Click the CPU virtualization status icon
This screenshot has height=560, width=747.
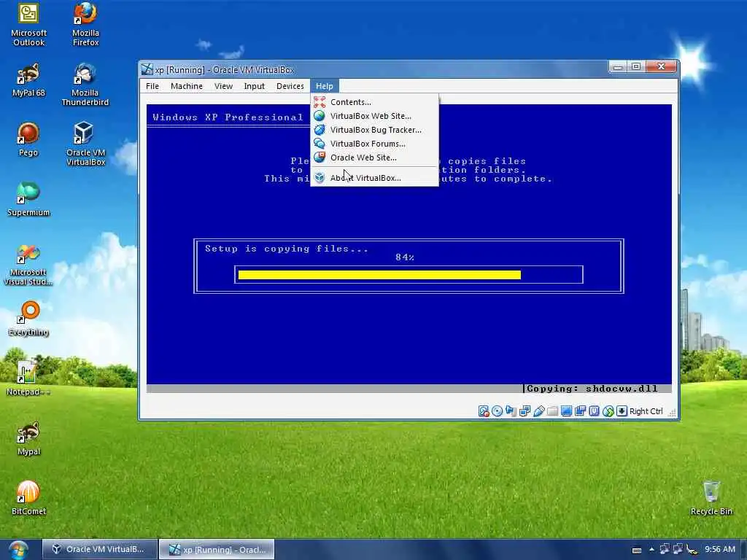[x=594, y=411]
